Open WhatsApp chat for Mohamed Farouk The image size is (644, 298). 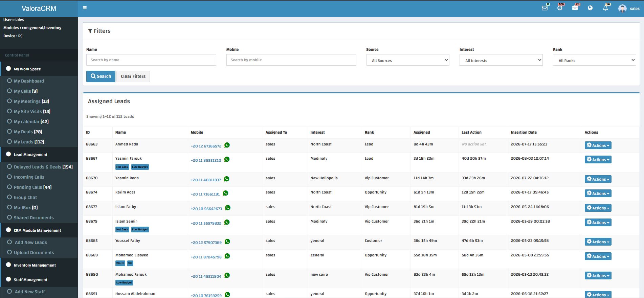227,275
